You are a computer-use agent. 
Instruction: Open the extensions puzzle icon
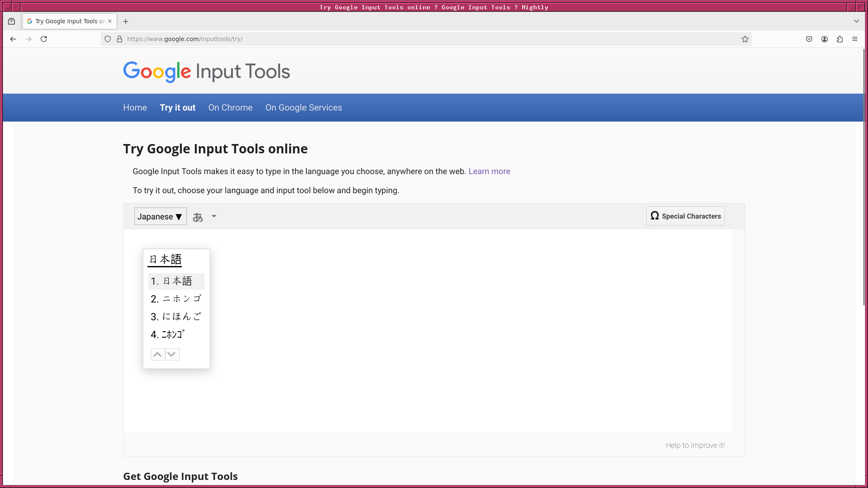coord(840,39)
